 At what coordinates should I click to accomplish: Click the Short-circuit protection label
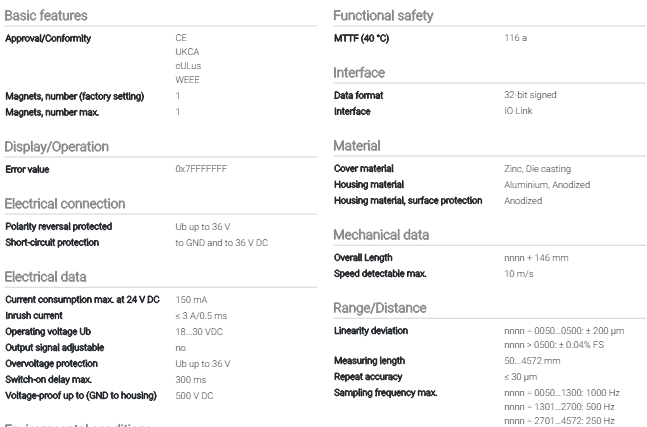(x=52, y=243)
